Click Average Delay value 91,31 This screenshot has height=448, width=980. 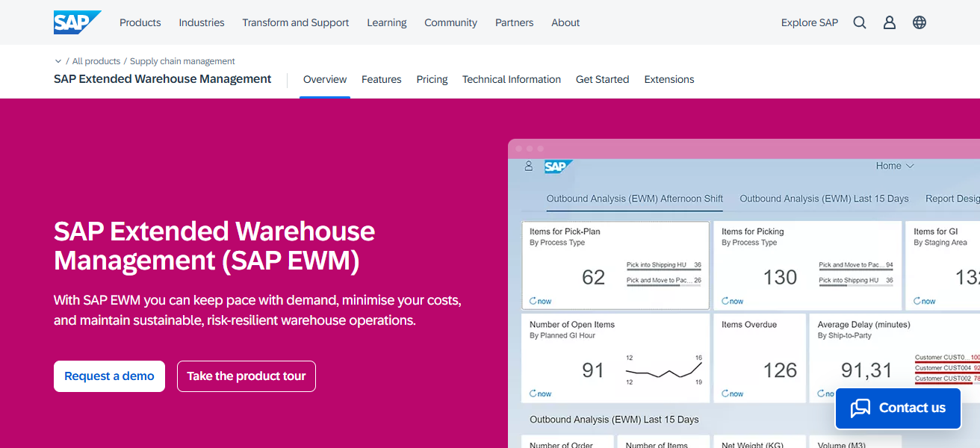(867, 370)
